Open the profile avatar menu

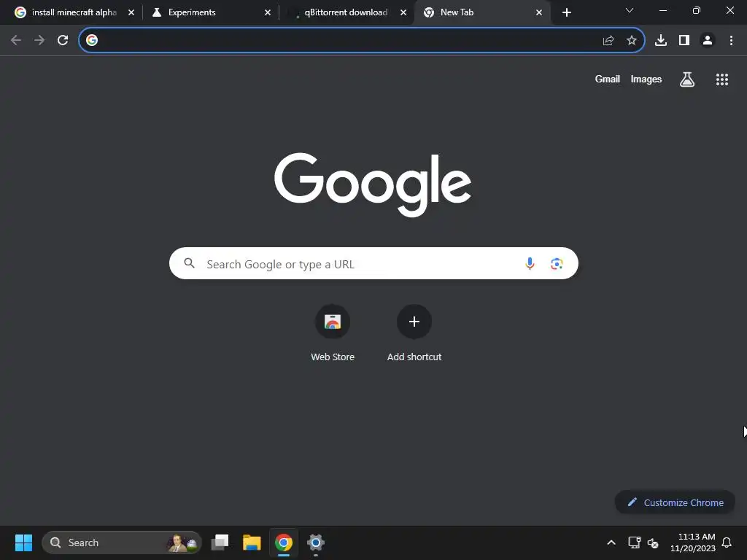click(x=708, y=40)
